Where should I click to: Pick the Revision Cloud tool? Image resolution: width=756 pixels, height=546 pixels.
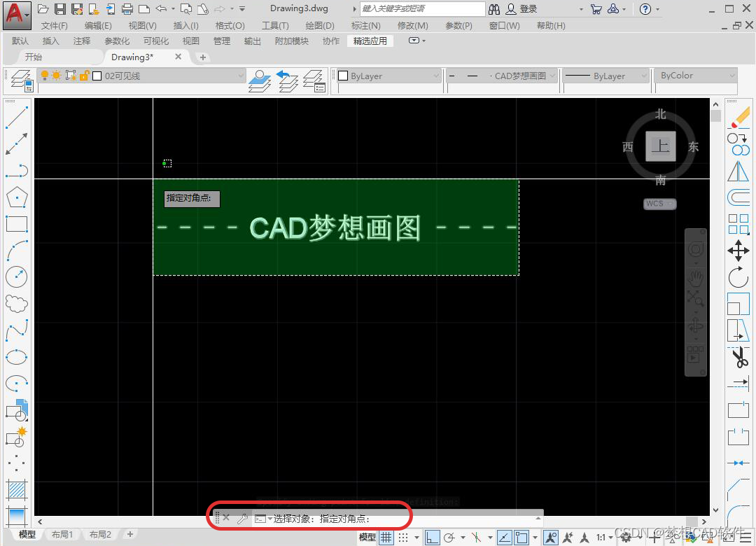click(17, 302)
